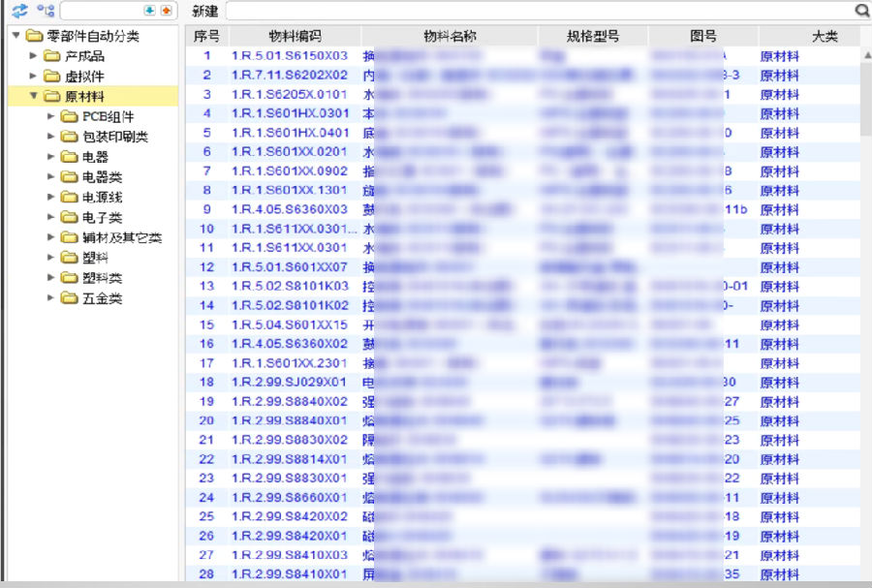The image size is (872, 588).
Task: Expand the 包装印刷类 folder
Action: (51, 137)
